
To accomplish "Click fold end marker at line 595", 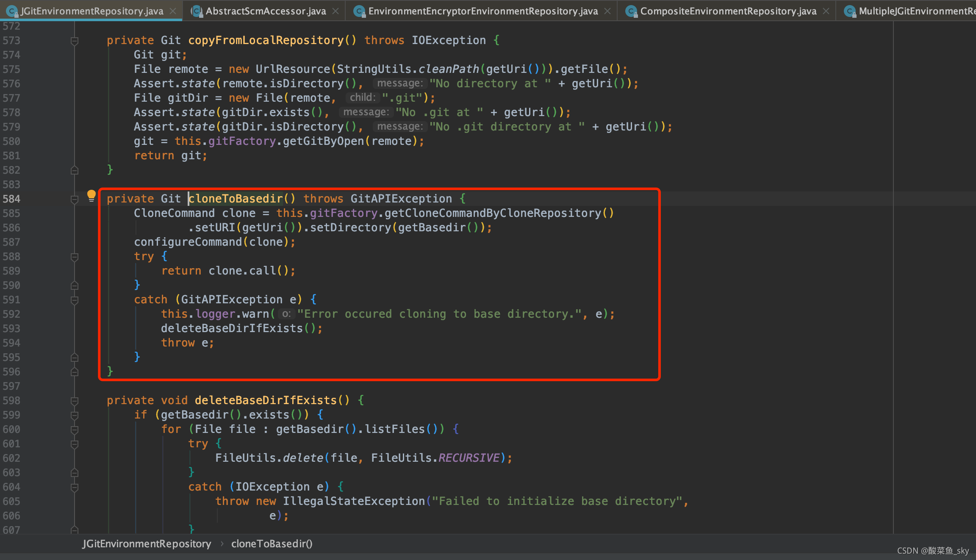I will [75, 358].
